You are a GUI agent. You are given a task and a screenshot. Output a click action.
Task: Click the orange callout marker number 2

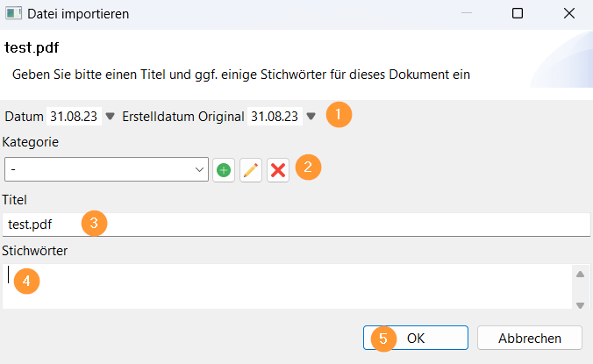tap(307, 167)
